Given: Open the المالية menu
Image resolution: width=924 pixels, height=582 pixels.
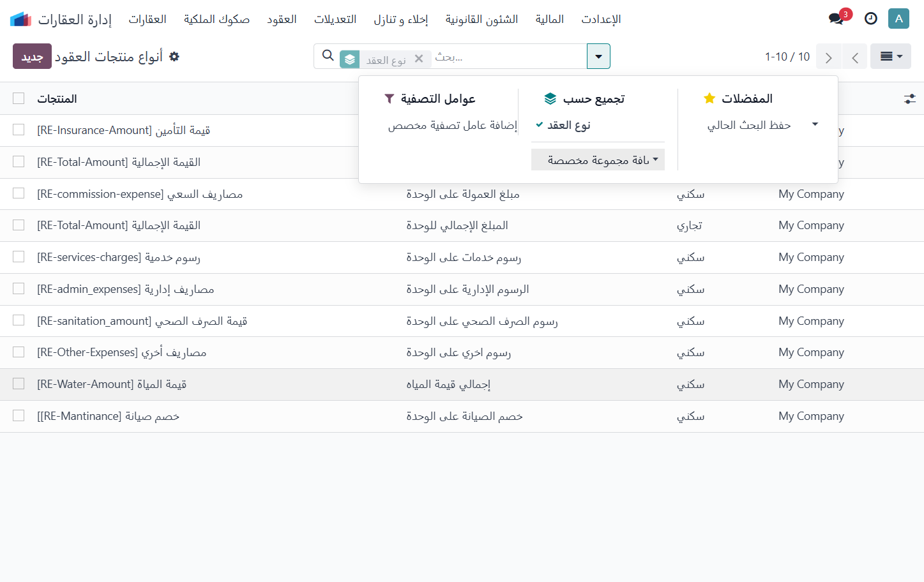Looking at the screenshot, I should tap(549, 19).
